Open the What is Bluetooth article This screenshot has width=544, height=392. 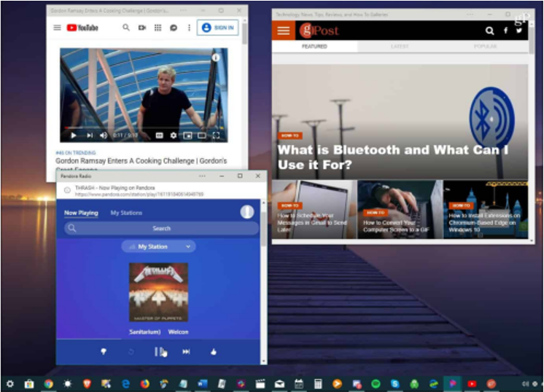pos(393,157)
